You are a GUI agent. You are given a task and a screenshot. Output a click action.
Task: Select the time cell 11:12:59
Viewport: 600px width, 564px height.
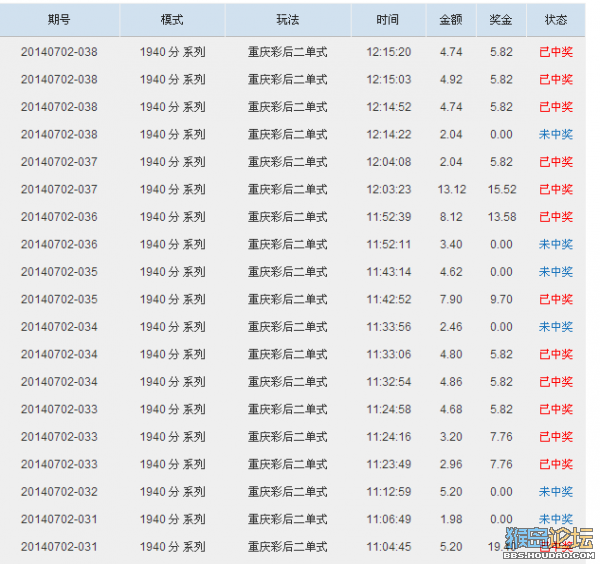pyautogui.click(x=389, y=492)
